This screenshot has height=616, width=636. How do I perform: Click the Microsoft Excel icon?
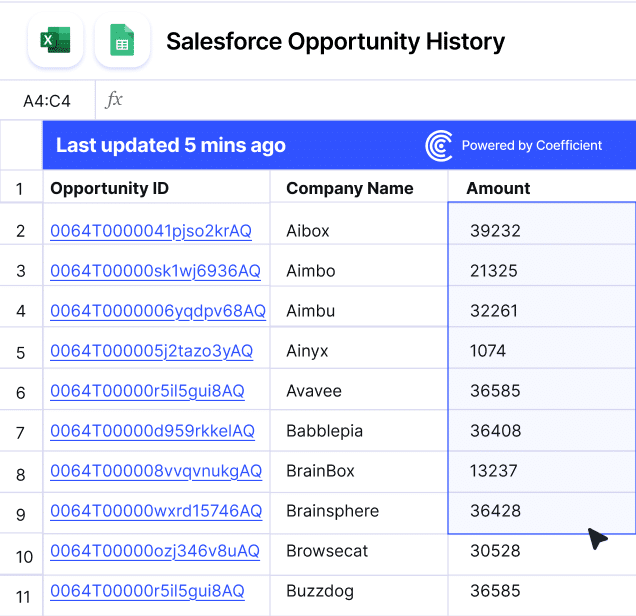click(x=56, y=40)
